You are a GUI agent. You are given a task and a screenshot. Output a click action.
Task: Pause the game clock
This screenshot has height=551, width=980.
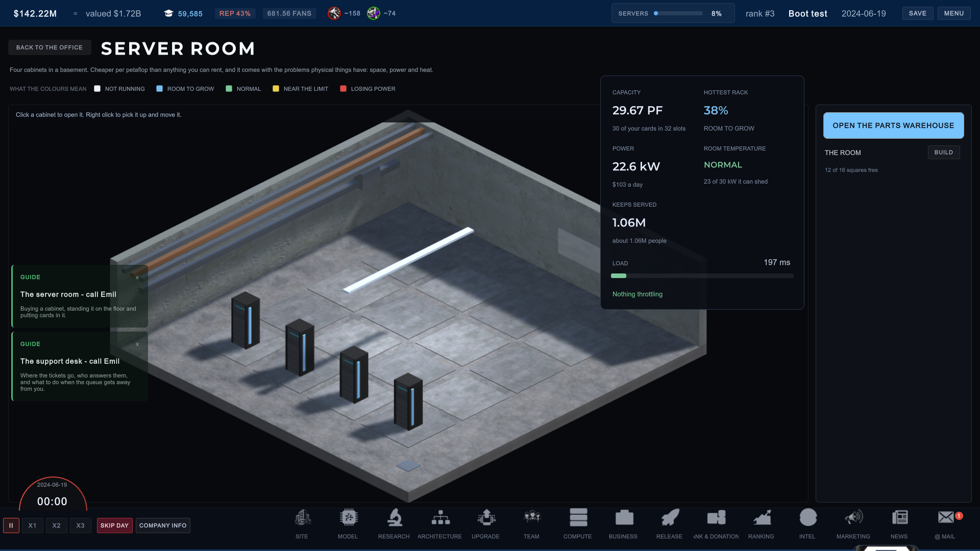pyautogui.click(x=11, y=525)
